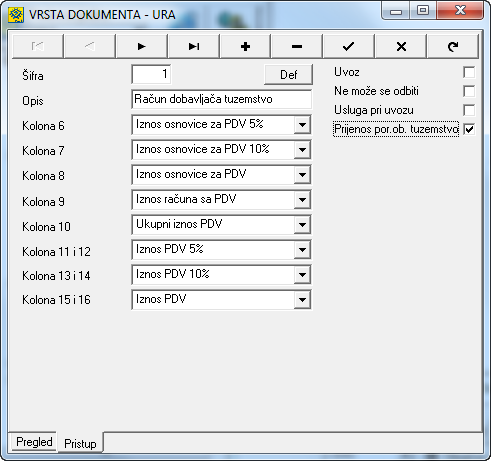Jump to last record button
Viewport: 491px width, 461px height.
click(x=194, y=46)
